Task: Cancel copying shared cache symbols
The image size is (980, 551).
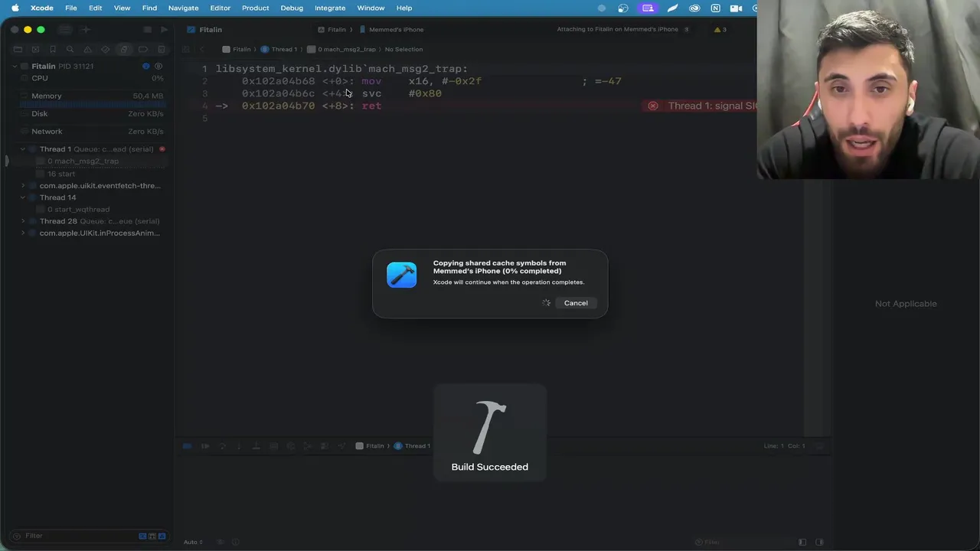Action: pos(576,303)
